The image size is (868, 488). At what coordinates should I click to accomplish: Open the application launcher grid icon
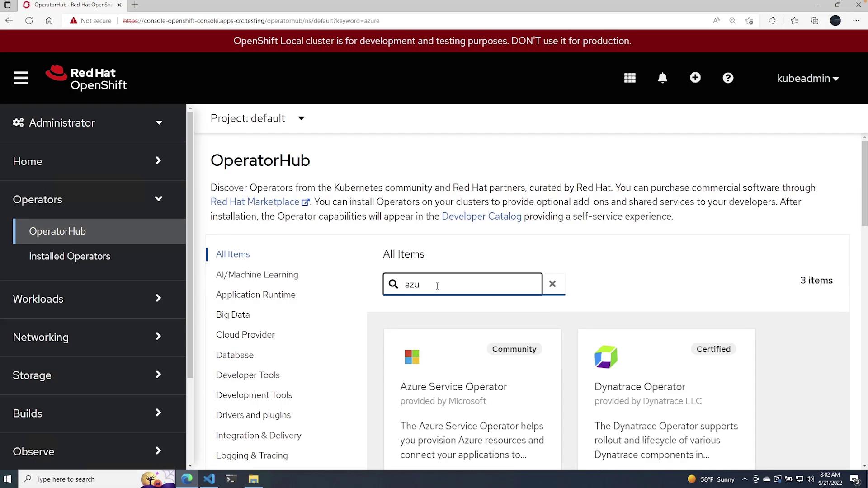pos(630,78)
